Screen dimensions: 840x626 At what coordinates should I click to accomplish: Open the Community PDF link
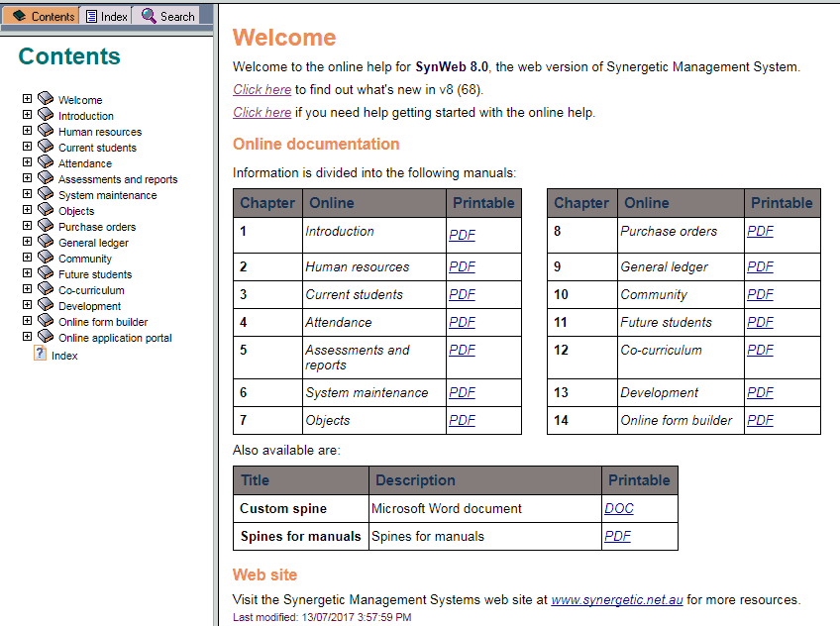761,294
